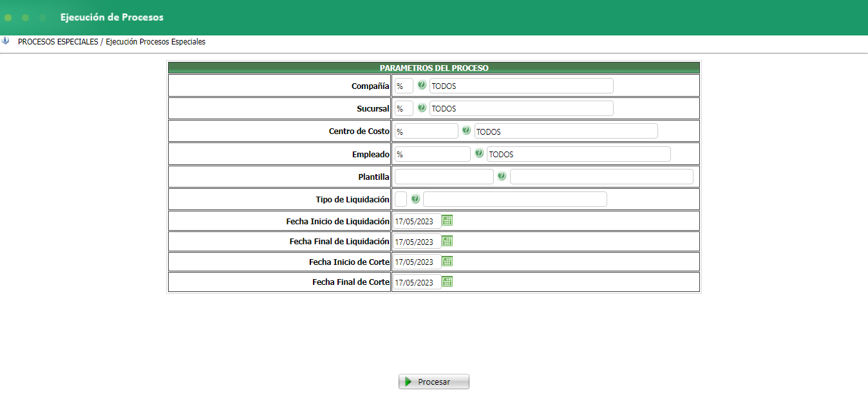This screenshot has height=417, width=868.
Task: Open the Tipo de Liquidación lookup icon
Action: (x=415, y=199)
